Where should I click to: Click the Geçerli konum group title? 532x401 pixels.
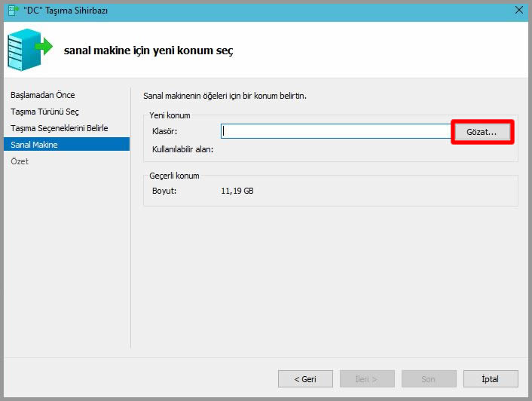(174, 176)
